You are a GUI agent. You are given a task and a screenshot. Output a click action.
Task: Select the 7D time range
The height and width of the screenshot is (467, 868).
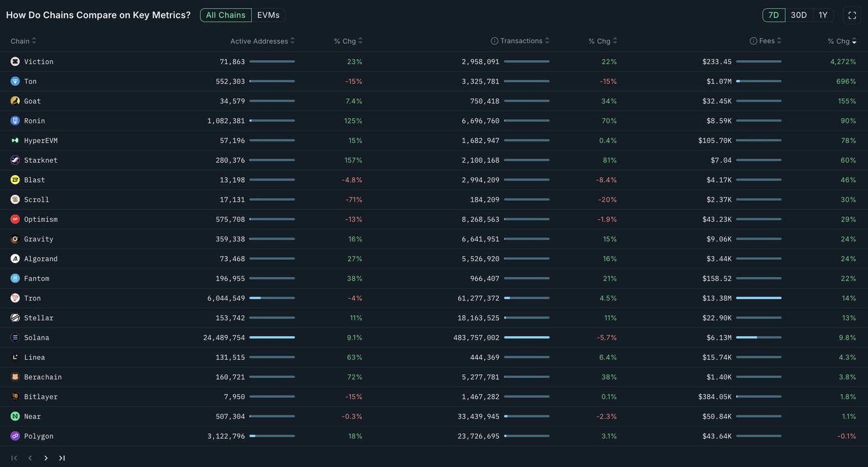click(x=774, y=15)
